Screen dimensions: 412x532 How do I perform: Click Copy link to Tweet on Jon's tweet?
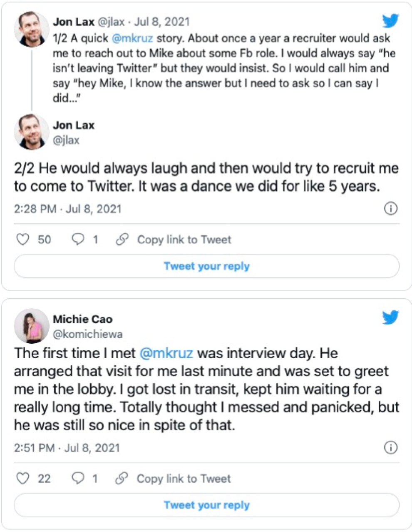point(184,240)
